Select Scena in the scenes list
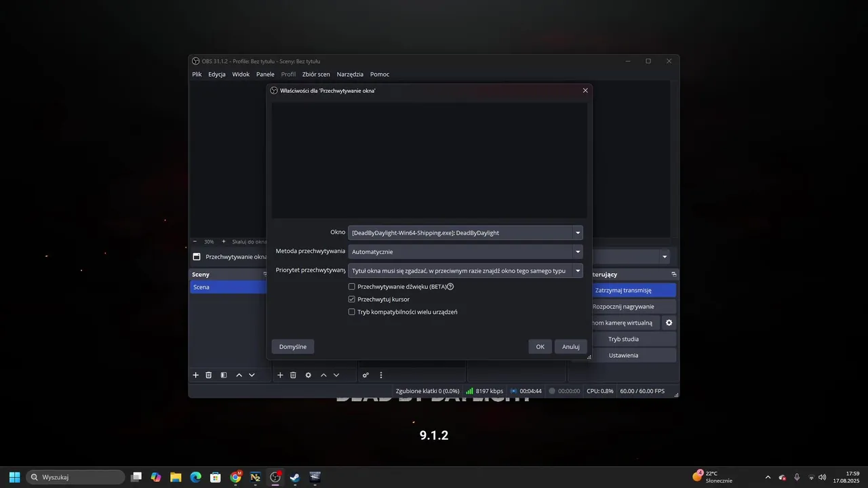This screenshot has height=488, width=868. coord(229,287)
